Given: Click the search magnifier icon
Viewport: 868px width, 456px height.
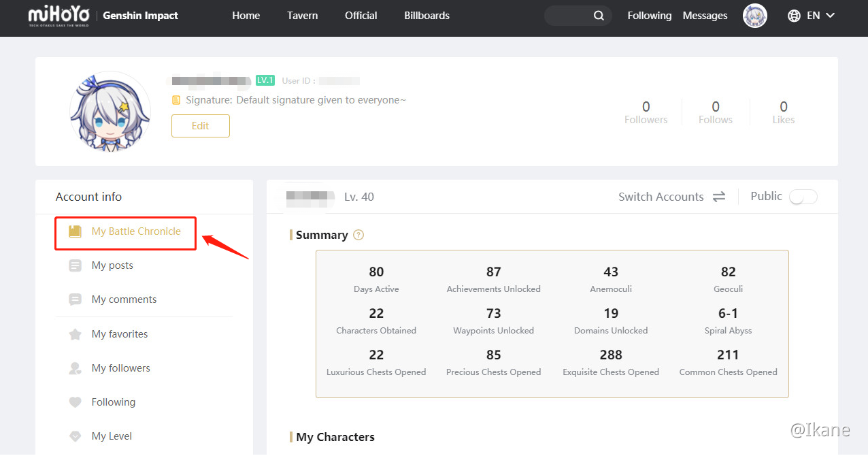Looking at the screenshot, I should (599, 16).
